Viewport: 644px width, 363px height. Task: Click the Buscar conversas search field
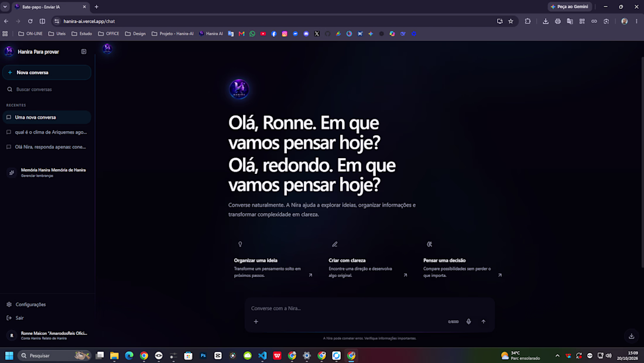47,90
